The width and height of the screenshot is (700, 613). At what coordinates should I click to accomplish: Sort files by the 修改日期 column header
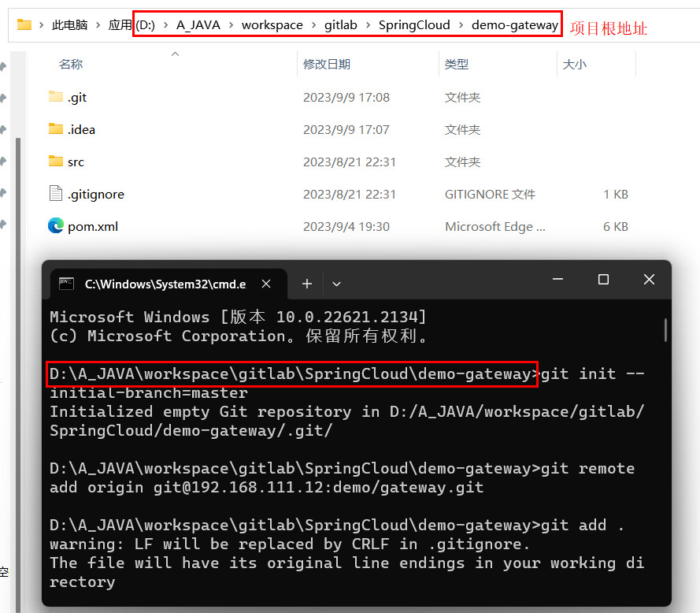point(328,65)
